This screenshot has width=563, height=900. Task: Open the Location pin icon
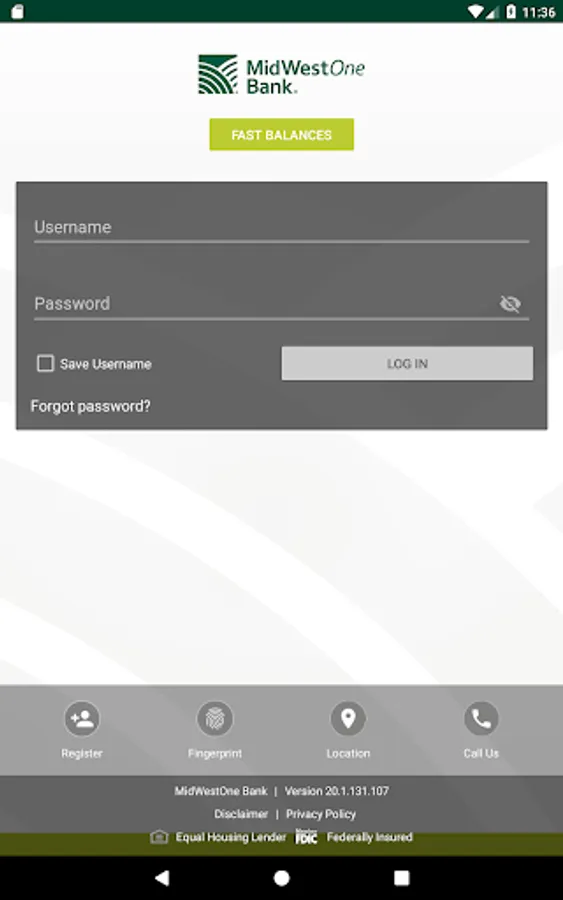348,718
